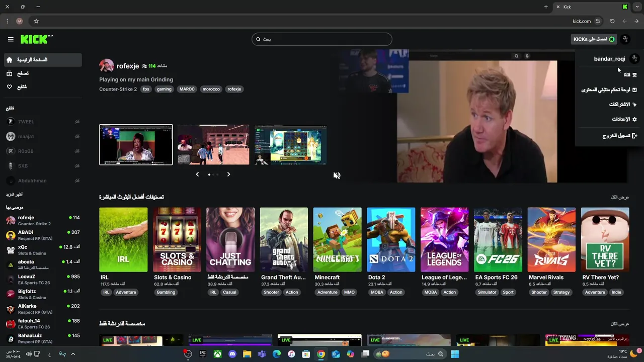Expand the show more following link
This screenshot has height=362, width=644.
coord(14,195)
